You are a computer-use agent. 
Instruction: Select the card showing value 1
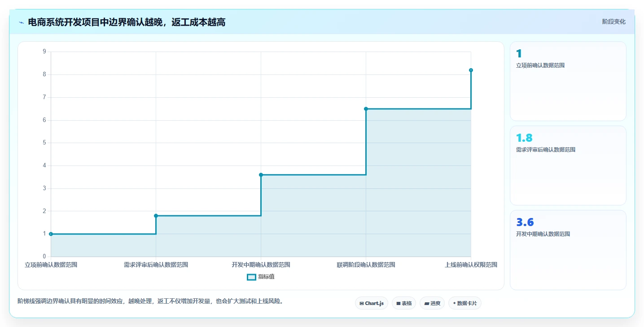568,81
